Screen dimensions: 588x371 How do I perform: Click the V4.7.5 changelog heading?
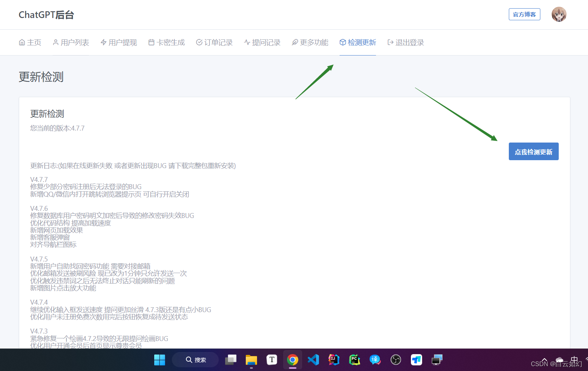pos(39,259)
